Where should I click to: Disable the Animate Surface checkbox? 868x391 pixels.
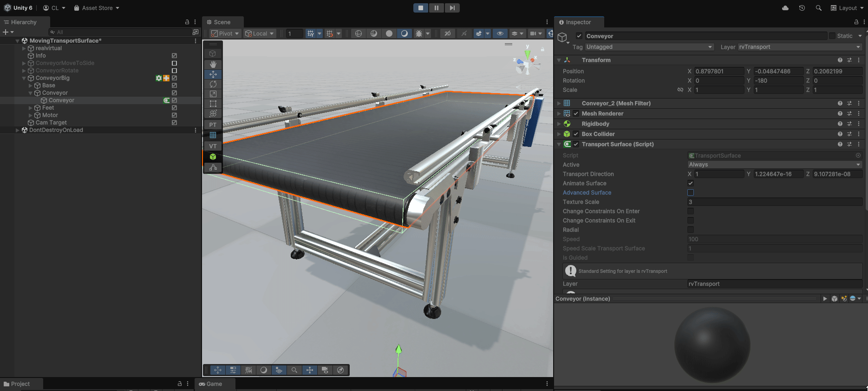pyautogui.click(x=691, y=183)
